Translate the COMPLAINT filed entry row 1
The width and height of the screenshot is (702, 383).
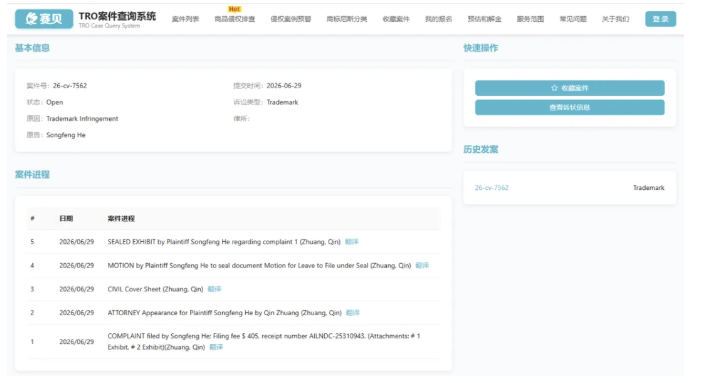pyautogui.click(x=216, y=347)
